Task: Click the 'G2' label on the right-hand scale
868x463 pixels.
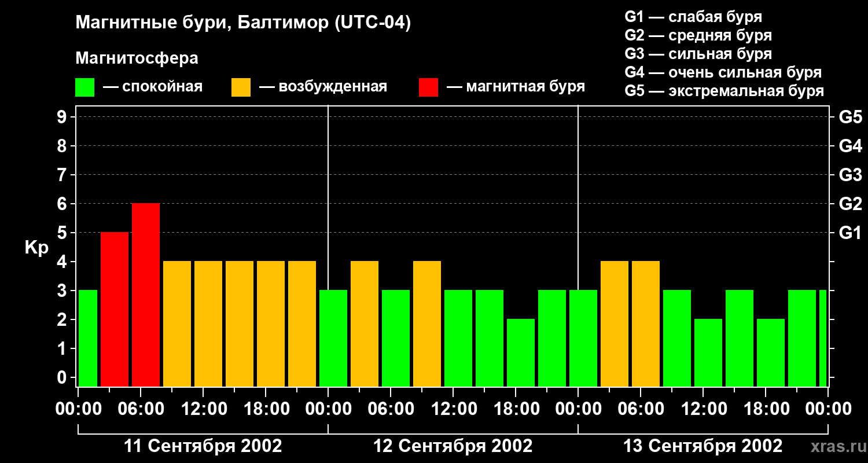Action: (x=850, y=204)
